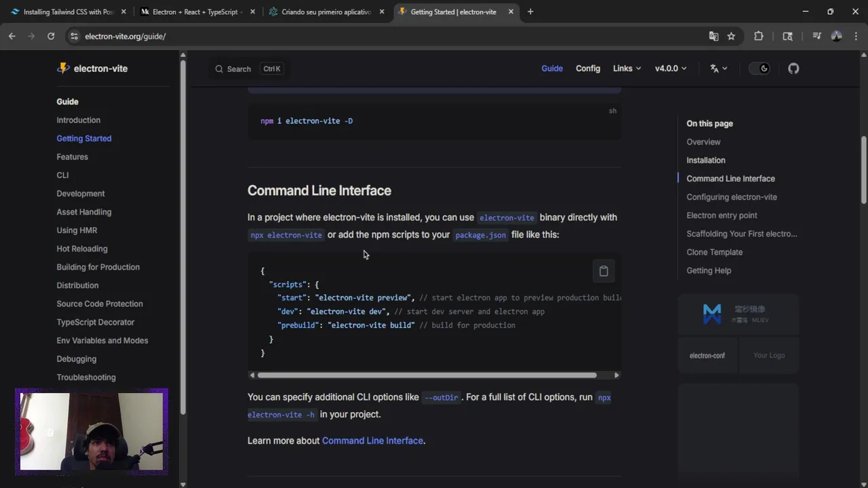
Task: Jump to Configuring electron-vite outline entry
Action: click(x=732, y=197)
